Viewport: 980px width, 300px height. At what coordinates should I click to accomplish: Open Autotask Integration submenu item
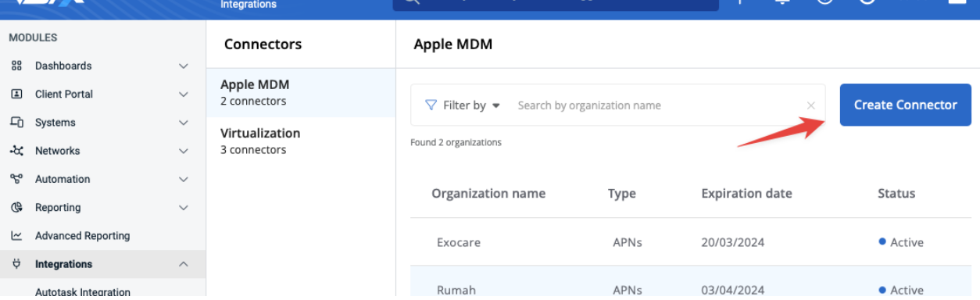click(x=83, y=292)
